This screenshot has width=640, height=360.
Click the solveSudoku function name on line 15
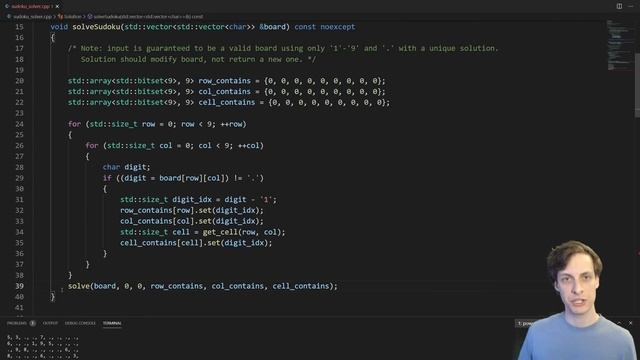pyautogui.click(x=96, y=27)
